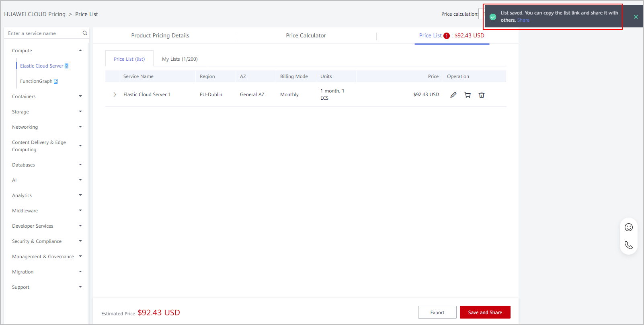This screenshot has height=325, width=644.
Task: Click the Save and Share button
Action: [x=485, y=312]
